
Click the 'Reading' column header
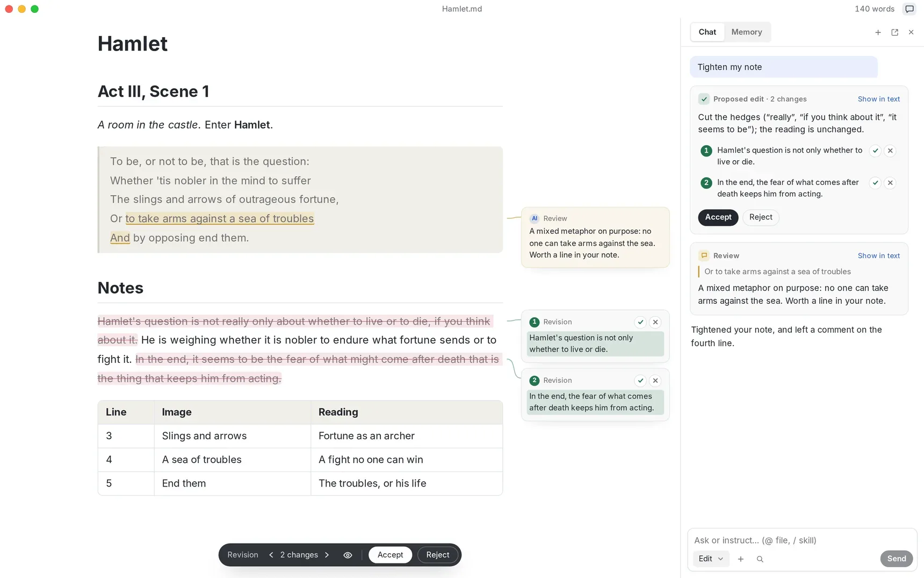coord(407,412)
